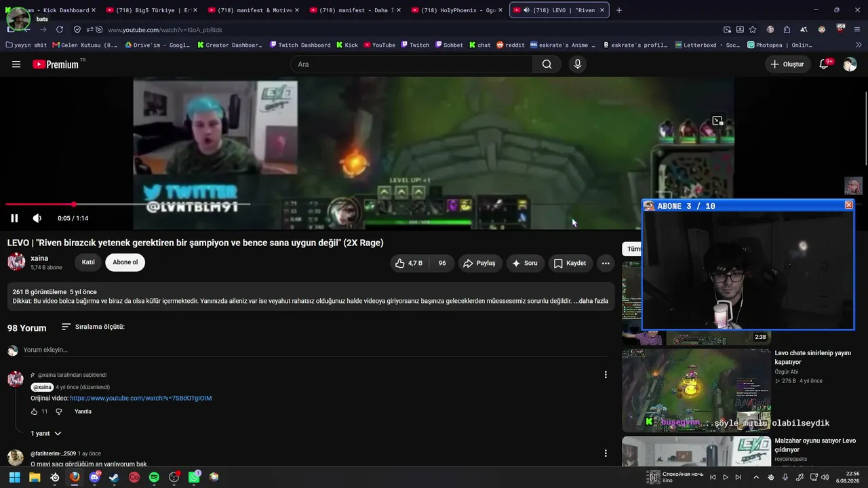Skip to next track in taskbar media controls
The height and width of the screenshot is (488, 868).
pyautogui.click(x=738, y=477)
